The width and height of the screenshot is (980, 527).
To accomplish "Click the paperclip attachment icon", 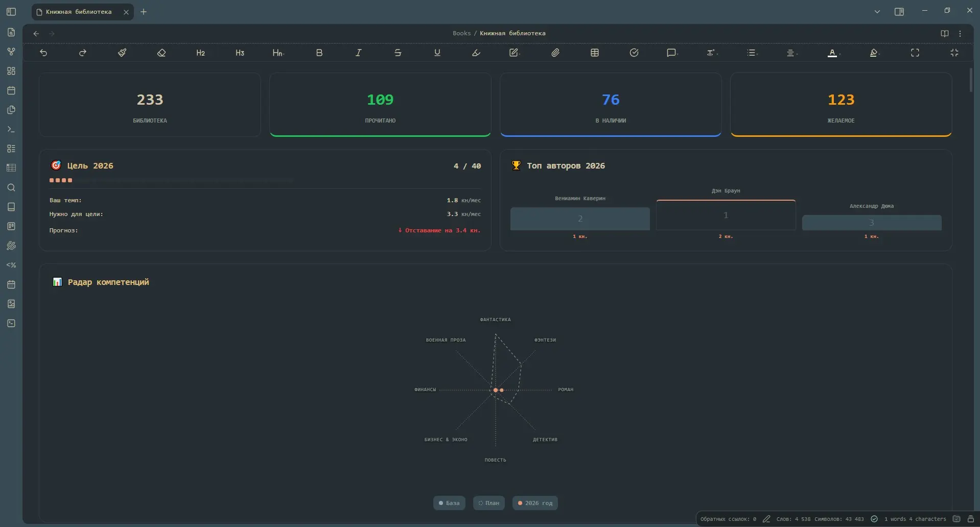I will pyautogui.click(x=555, y=53).
